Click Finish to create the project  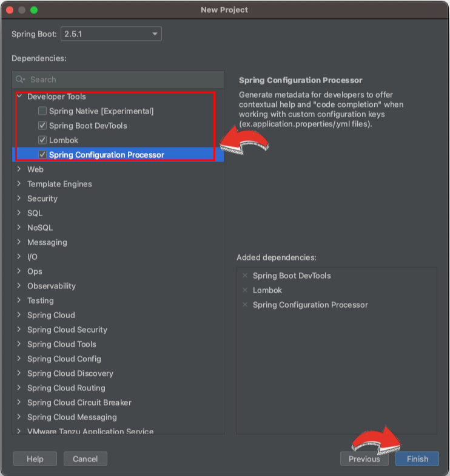pos(417,459)
